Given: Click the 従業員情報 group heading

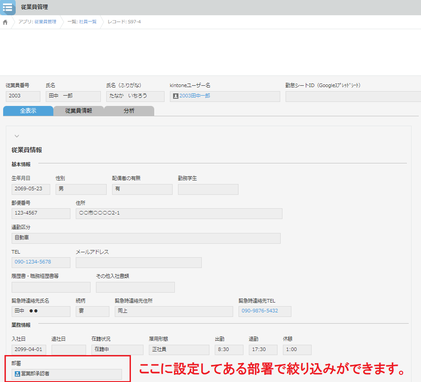Looking at the screenshot, I should click(27, 150).
